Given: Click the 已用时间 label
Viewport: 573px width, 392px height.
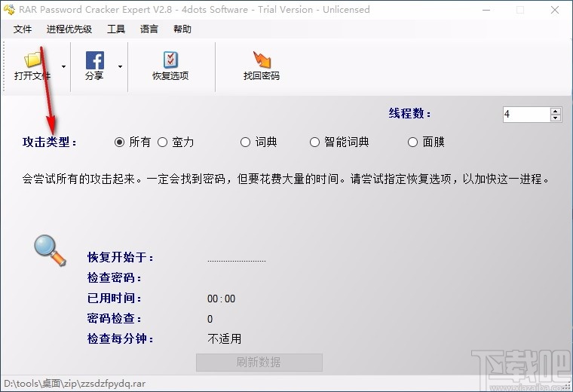Looking at the screenshot, I should pyautogui.click(x=115, y=298).
